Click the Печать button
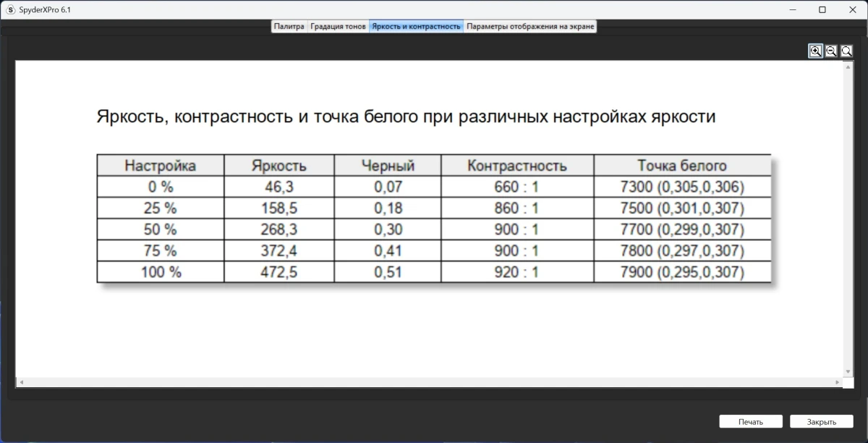Viewport: 868px width, 443px height. [x=751, y=421]
